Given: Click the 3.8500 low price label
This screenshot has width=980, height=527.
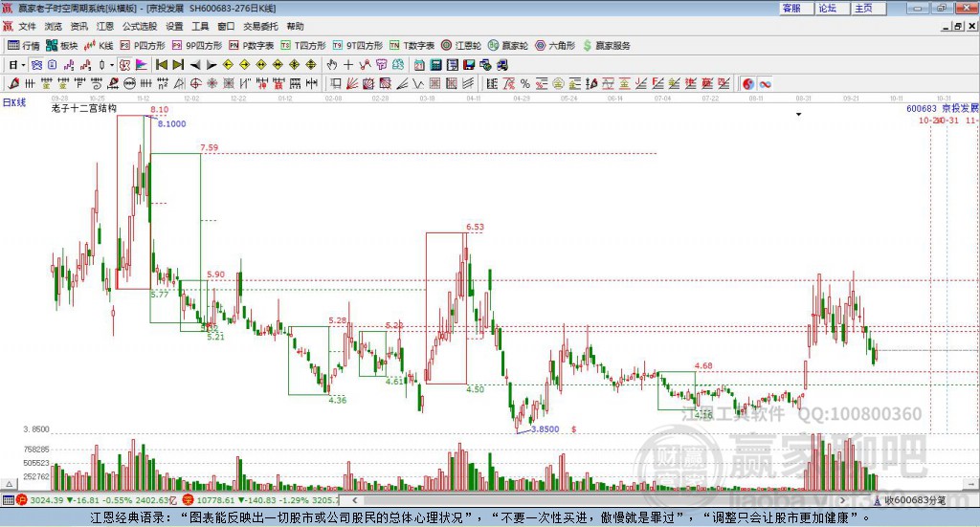Looking at the screenshot, I should (x=545, y=429).
